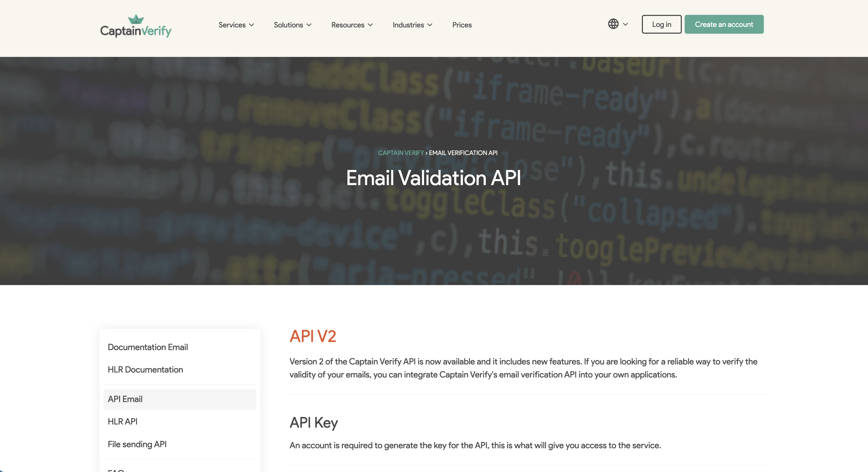This screenshot has height=472, width=868.
Task: Click the API Key heading
Action: click(x=313, y=422)
